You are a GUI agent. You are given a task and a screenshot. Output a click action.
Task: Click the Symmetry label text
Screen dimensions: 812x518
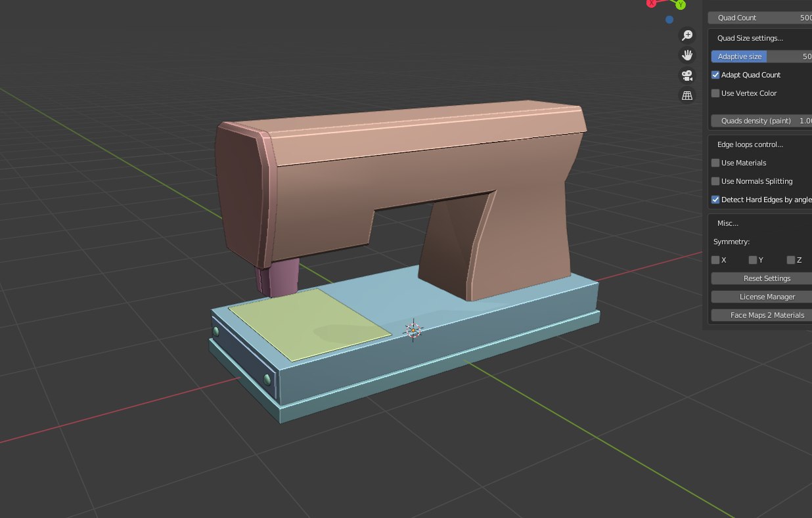point(731,242)
